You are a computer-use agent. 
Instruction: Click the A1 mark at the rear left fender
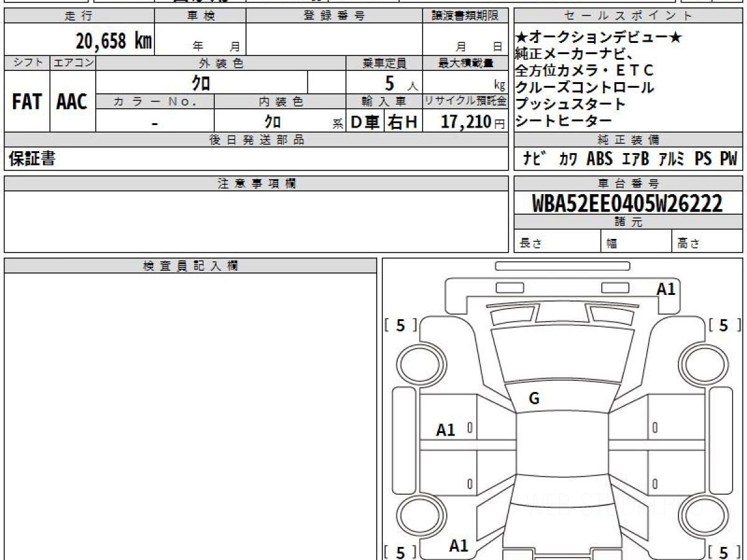pos(459,546)
